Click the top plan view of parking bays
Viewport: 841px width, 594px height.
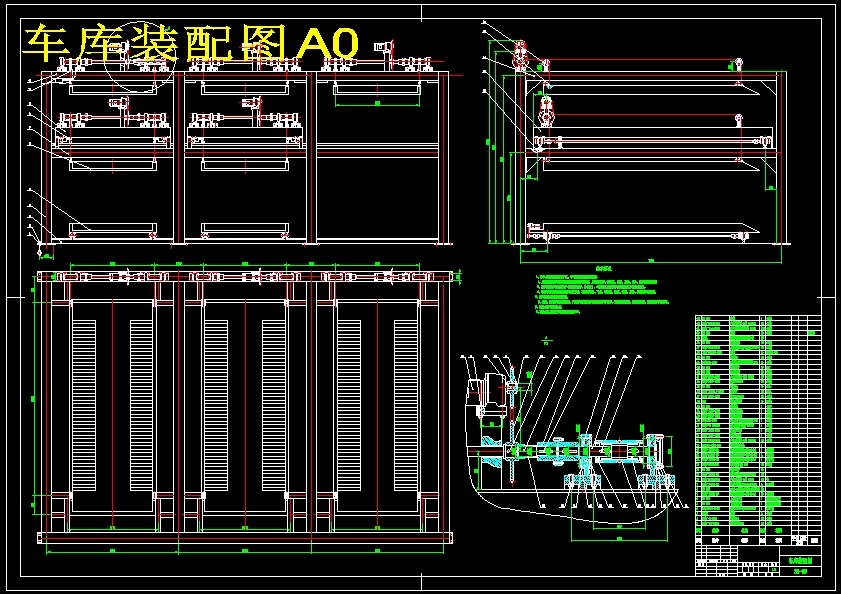tap(246, 409)
